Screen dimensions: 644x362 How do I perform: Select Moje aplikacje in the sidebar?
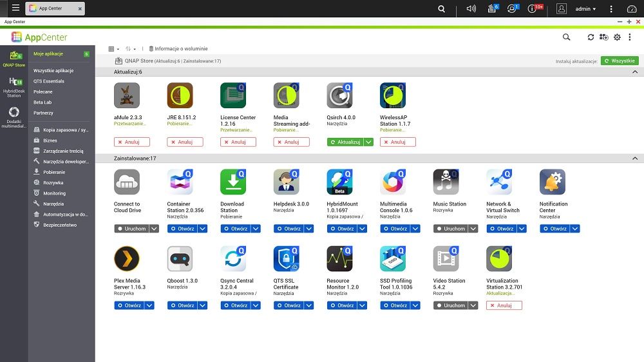pos(48,54)
